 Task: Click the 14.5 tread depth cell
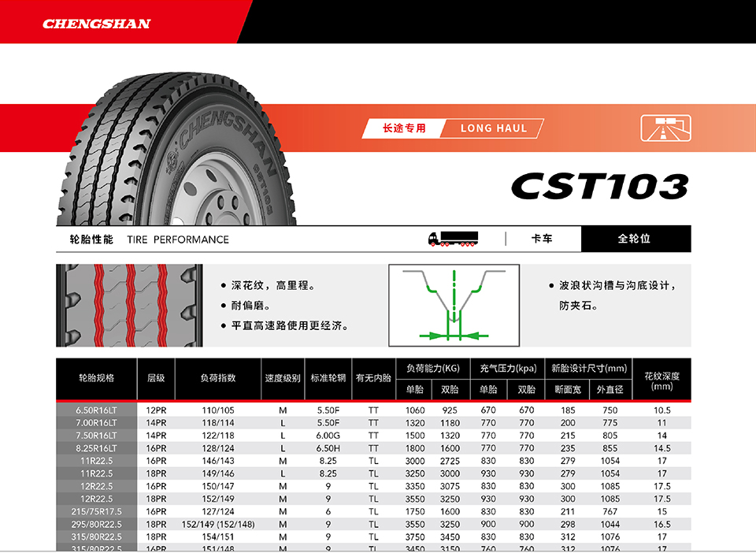click(x=662, y=448)
